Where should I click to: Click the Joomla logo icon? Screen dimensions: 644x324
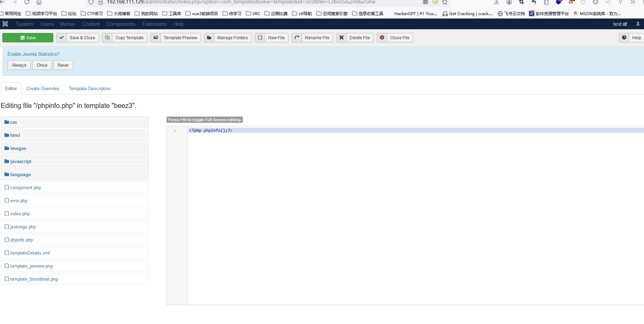(5, 24)
